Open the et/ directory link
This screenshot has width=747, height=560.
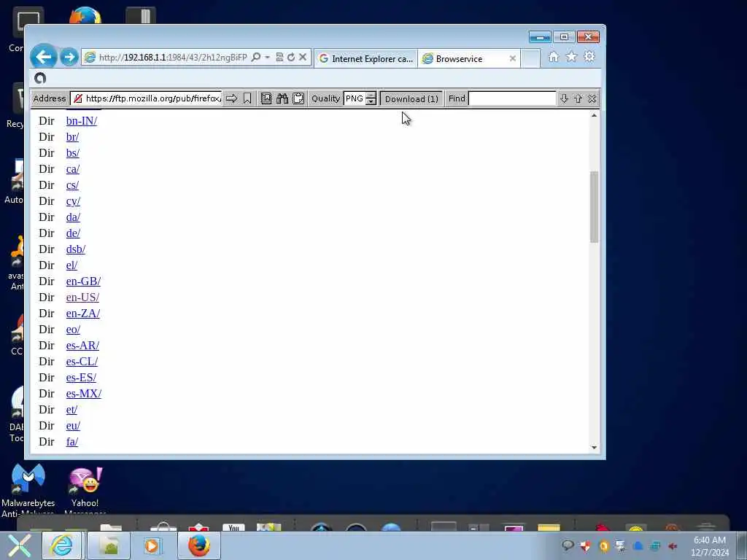[72, 410]
